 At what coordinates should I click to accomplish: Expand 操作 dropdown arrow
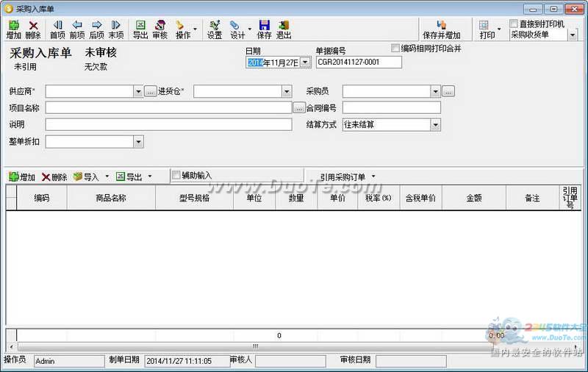coord(195,29)
